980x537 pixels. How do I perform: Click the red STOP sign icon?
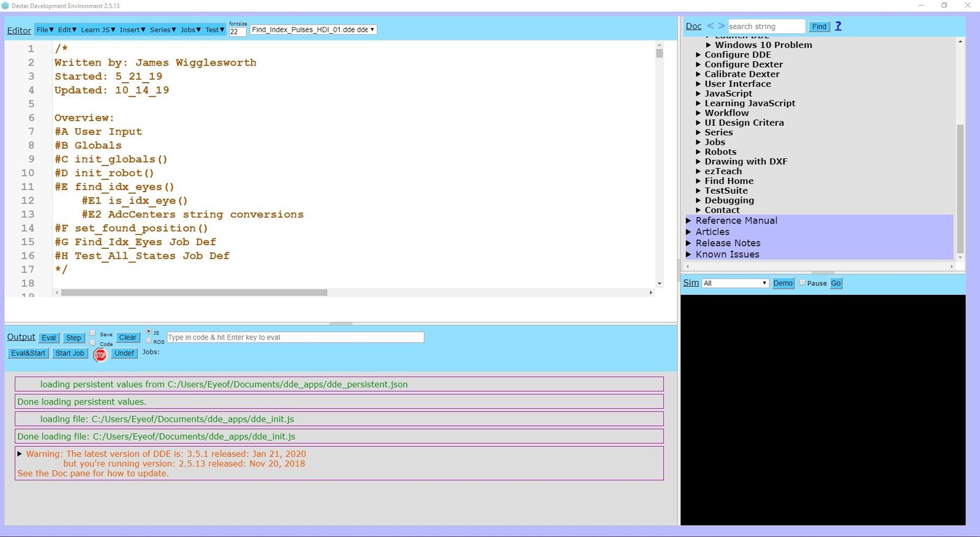click(x=100, y=355)
